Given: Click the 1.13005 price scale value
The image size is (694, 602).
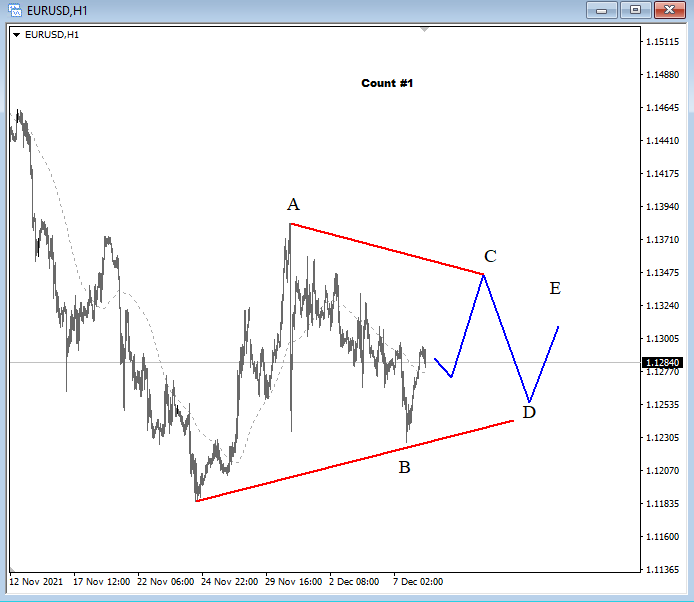Looking at the screenshot, I should [x=662, y=339].
